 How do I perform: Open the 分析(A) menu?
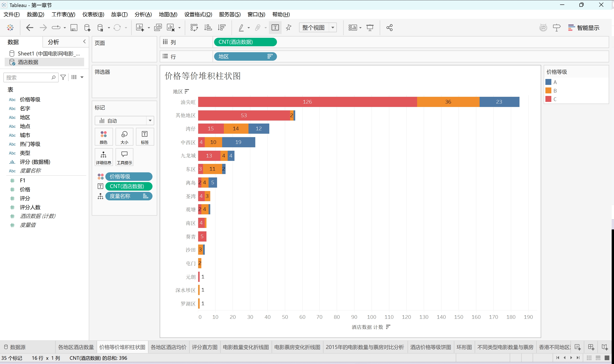pos(143,14)
